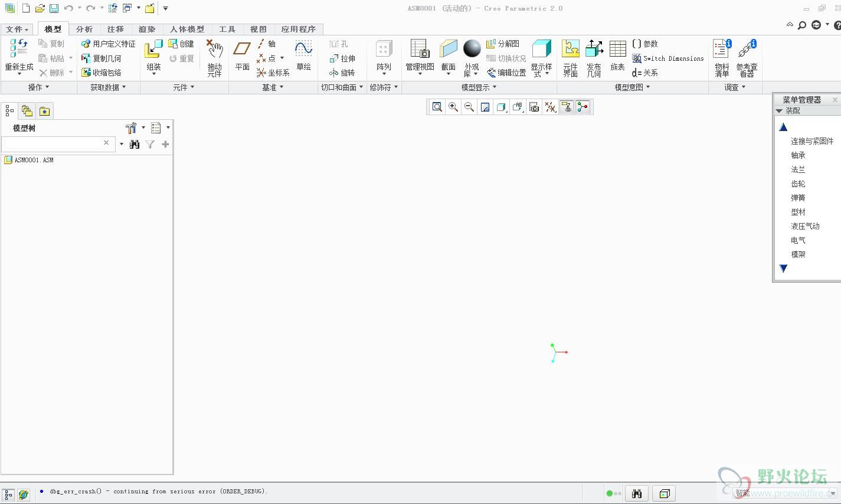Switch to the 渲染 render tab

147,29
